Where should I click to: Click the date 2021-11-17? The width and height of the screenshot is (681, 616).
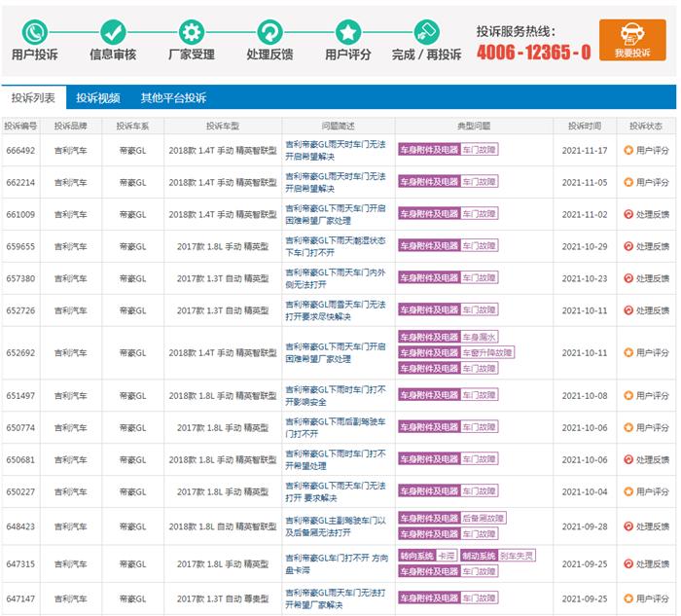[585, 150]
